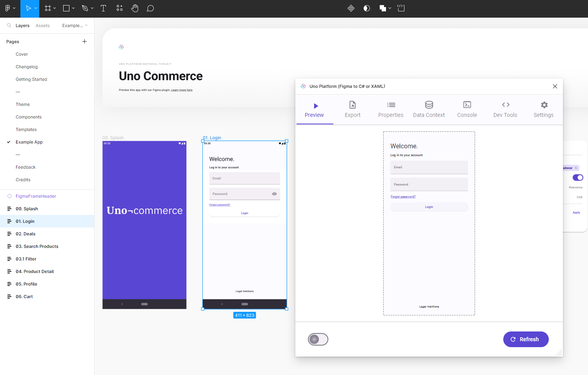Toggle Dev Mode with the code icon
The width and height of the screenshot is (588, 375).
point(401,8)
